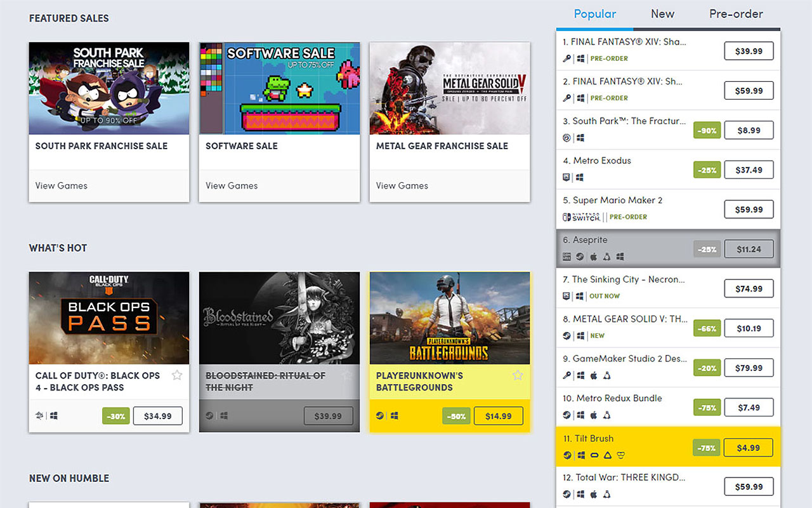Click View Games under Software Sale
812x508 pixels.
(x=232, y=185)
